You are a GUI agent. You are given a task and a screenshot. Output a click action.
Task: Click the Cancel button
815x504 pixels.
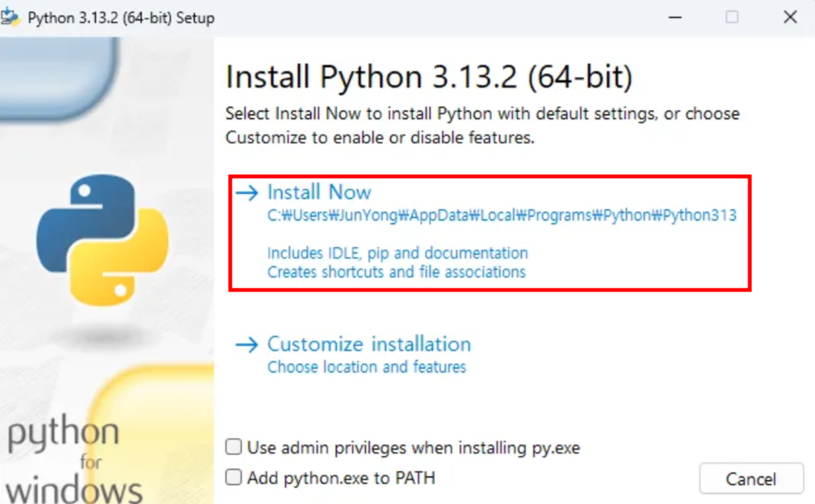click(x=751, y=479)
